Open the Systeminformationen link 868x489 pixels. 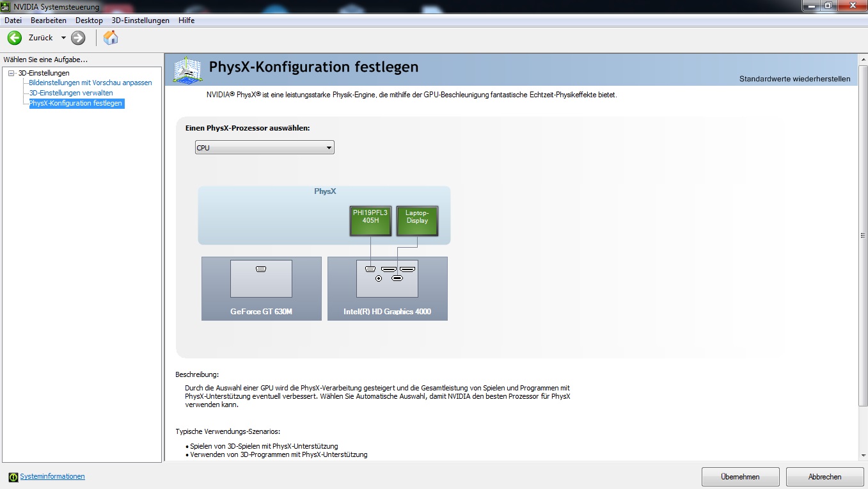52,477
